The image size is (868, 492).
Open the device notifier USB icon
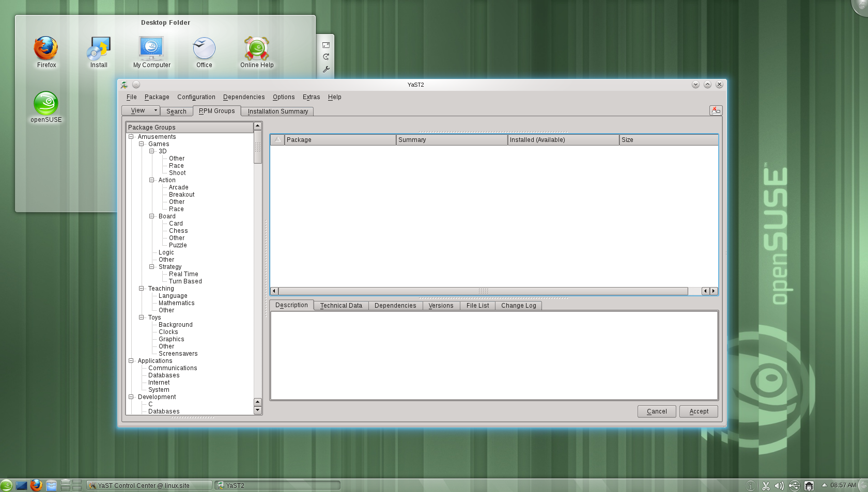pos(794,485)
